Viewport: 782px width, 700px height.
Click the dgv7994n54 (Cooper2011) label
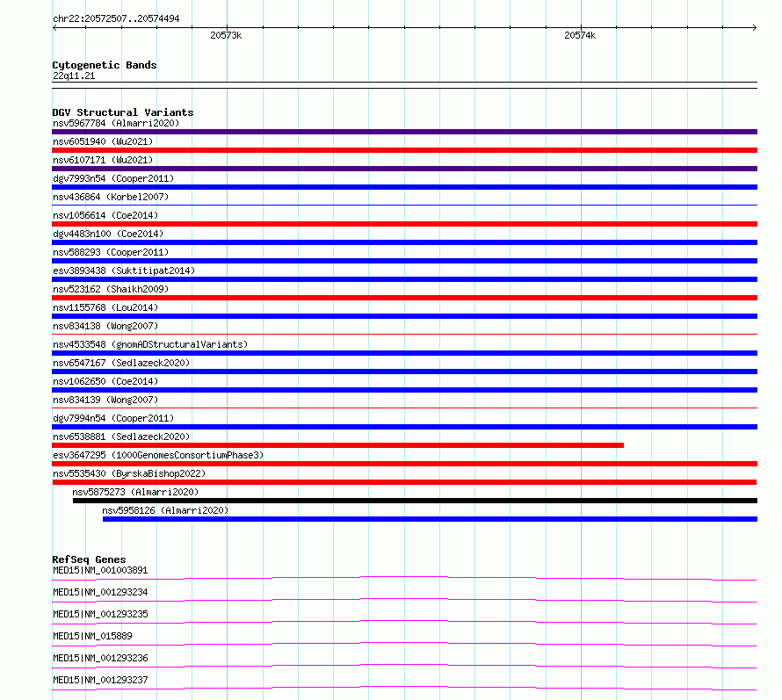113,418
